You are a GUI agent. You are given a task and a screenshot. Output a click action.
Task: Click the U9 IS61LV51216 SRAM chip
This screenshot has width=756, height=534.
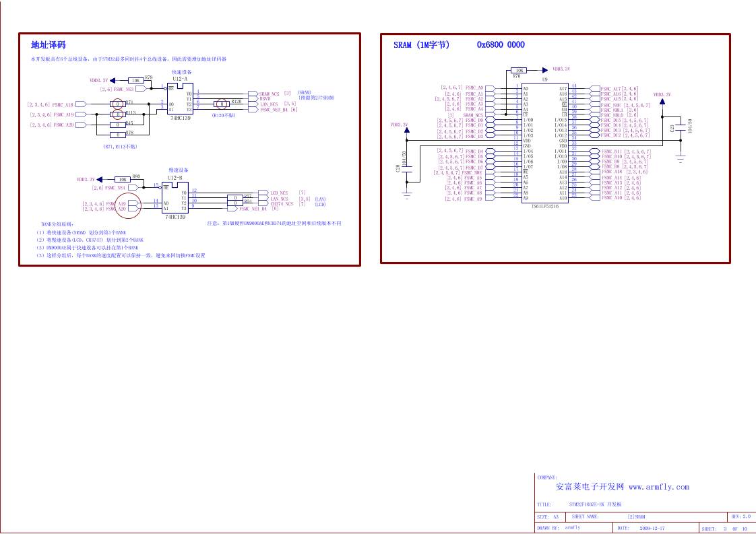point(545,143)
